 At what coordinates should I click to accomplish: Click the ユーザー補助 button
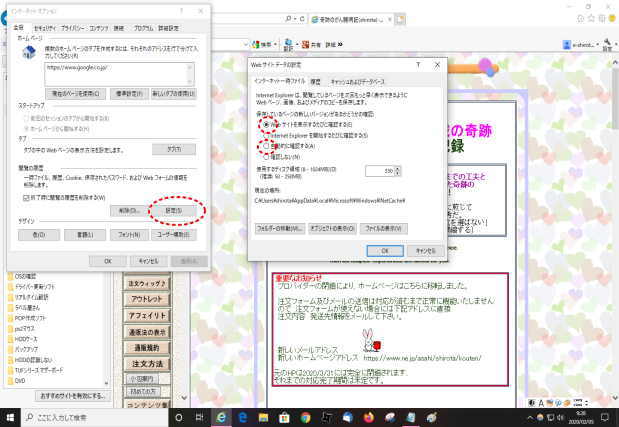click(x=174, y=235)
